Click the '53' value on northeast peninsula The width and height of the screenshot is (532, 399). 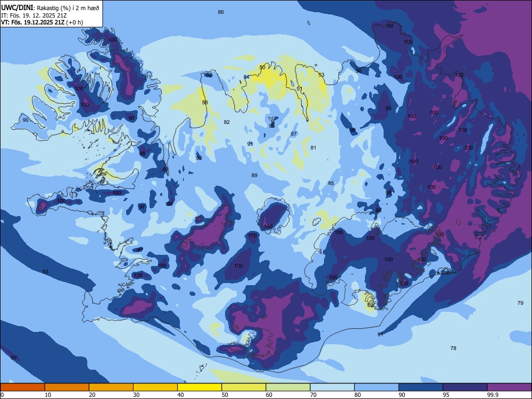pos(321,74)
